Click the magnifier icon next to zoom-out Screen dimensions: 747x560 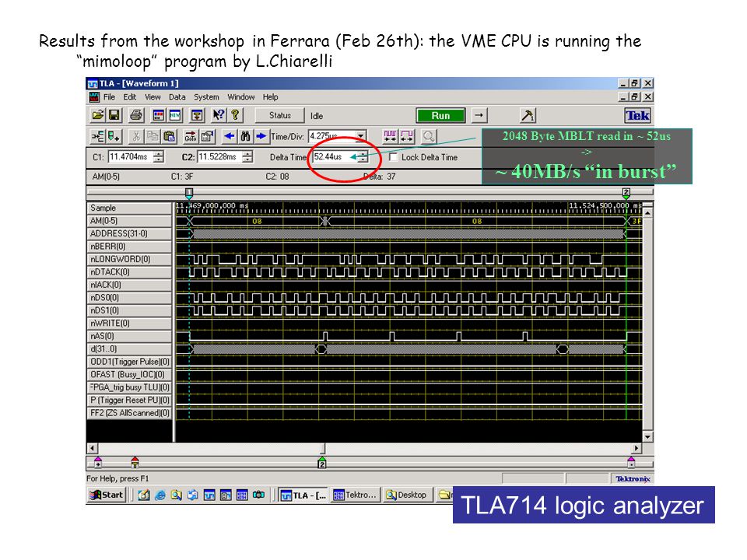point(429,137)
